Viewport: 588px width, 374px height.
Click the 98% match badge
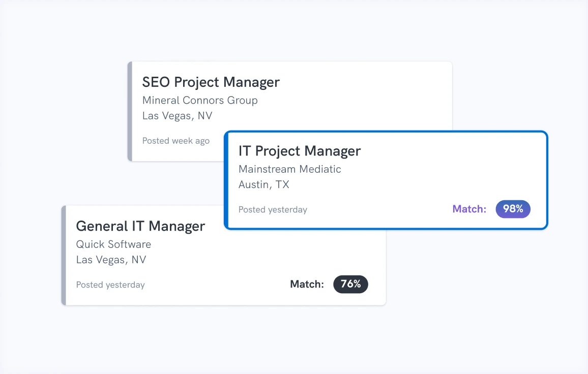[x=513, y=209]
